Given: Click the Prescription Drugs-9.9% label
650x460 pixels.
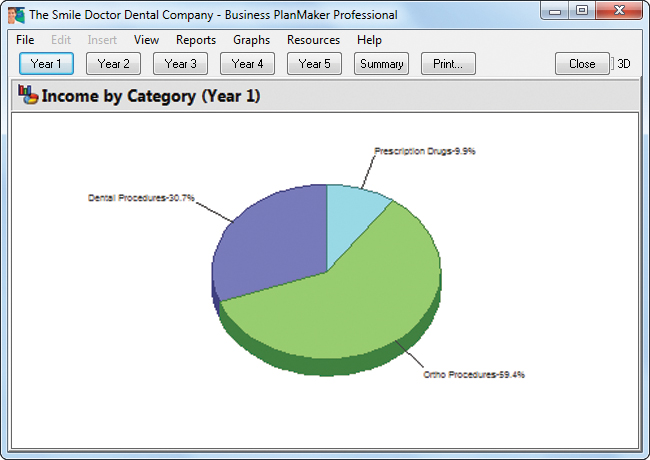Looking at the screenshot, I should coord(424,151).
